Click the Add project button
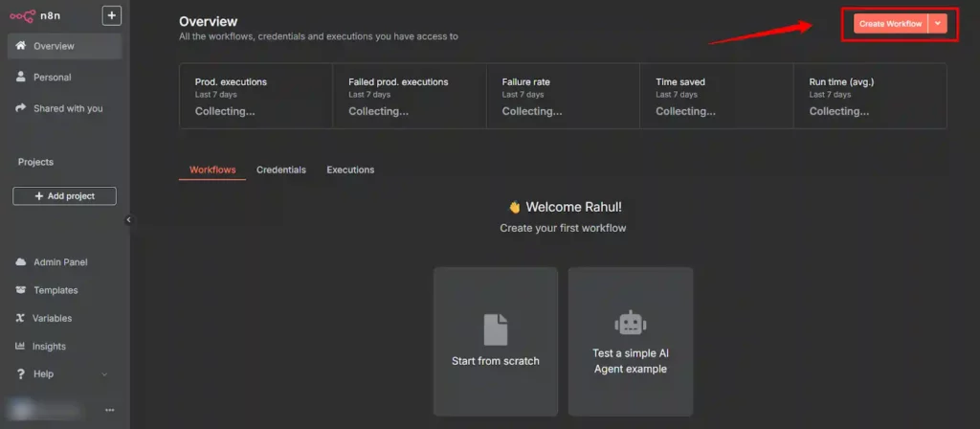The width and height of the screenshot is (980, 429). (64, 195)
